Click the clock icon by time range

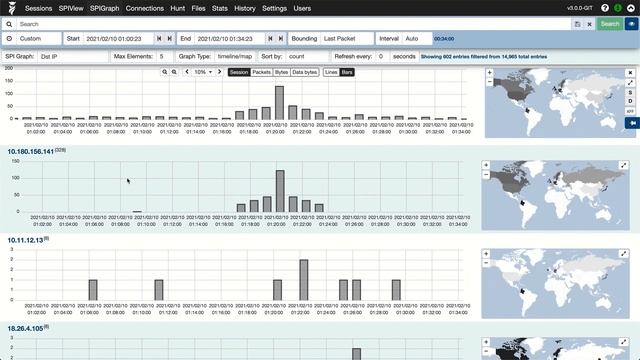tap(9, 39)
